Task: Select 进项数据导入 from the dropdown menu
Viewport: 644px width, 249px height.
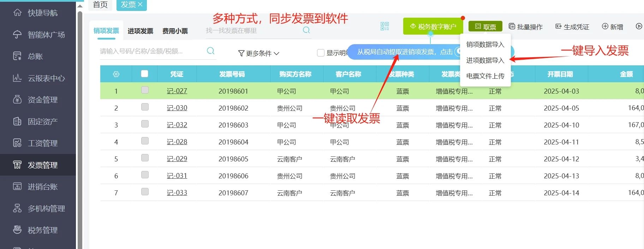Action: click(485, 60)
